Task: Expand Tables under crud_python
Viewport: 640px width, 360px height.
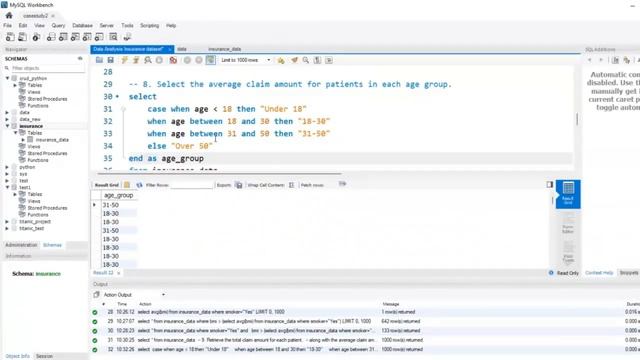Action: (15, 85)
